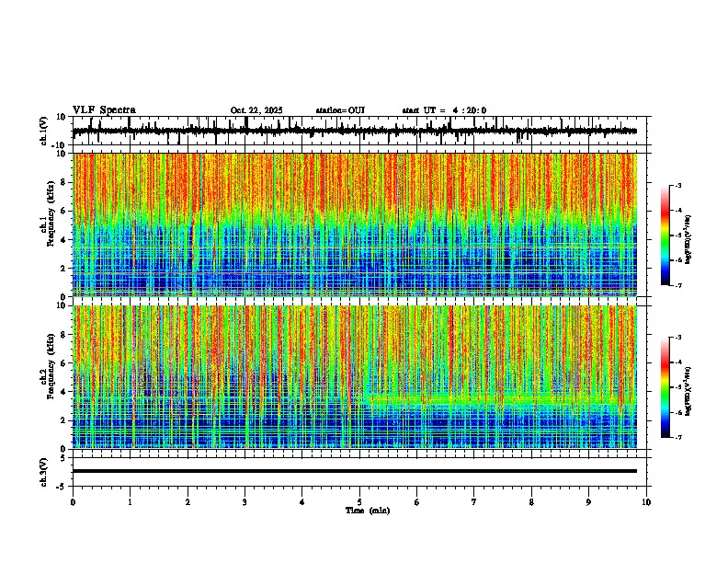The width and height of the screenshot is (728, 563).
Task: Click time-axis tick label "9"
Action: [588, 502]
